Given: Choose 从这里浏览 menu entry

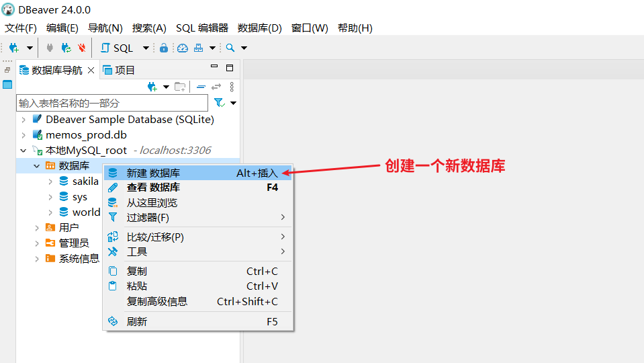Looking at the screenshot, I should coord(197,202).
